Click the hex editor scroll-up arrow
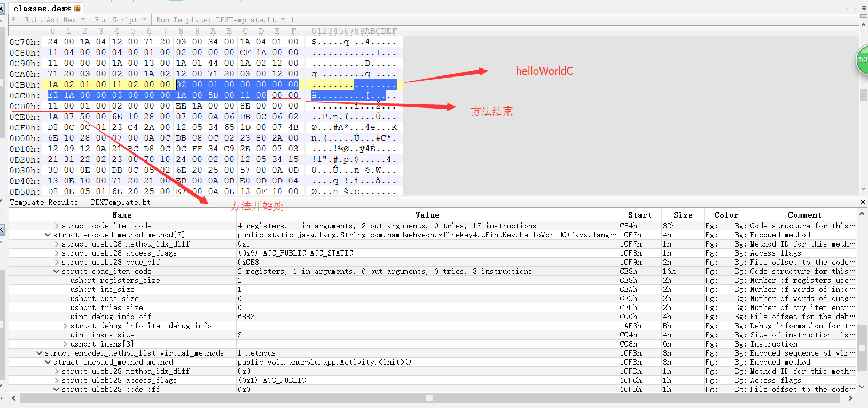This screenshot has height=408, width=868. click(x=863, y=24)
